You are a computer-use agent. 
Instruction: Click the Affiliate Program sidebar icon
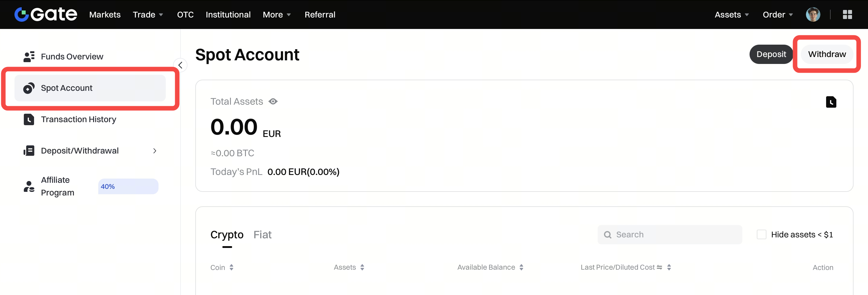29,186
